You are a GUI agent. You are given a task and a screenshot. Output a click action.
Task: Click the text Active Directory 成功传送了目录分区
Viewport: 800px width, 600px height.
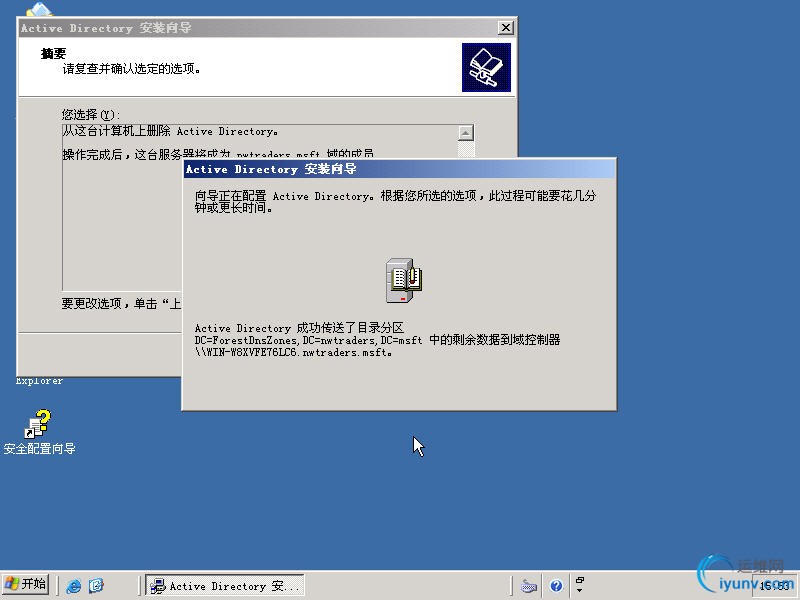tap(299, 328)
